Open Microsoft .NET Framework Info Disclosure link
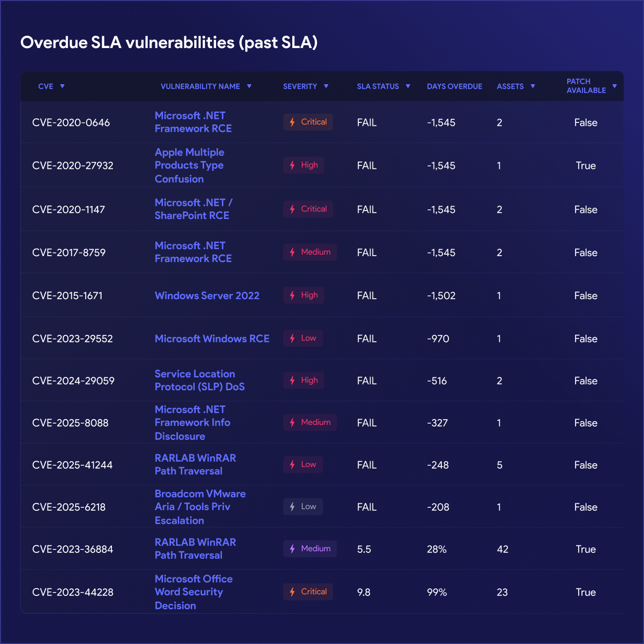 193,423
